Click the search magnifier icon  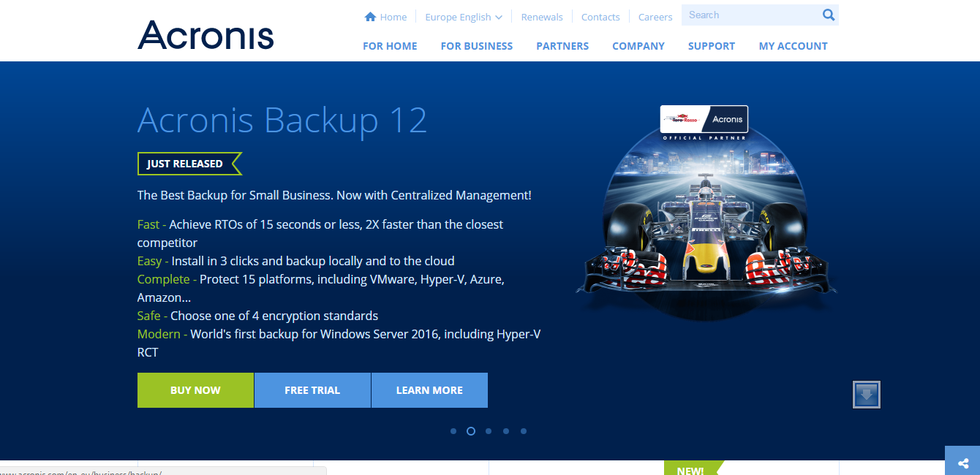(828, 15)
